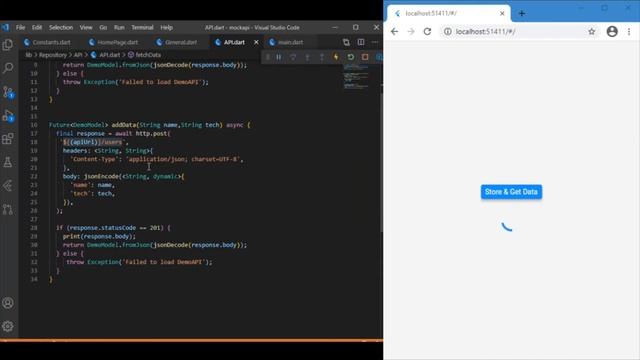Open Chrome three-dot menu
The width and height of the screenshot is (640, 360).
[x=629, y=31]
